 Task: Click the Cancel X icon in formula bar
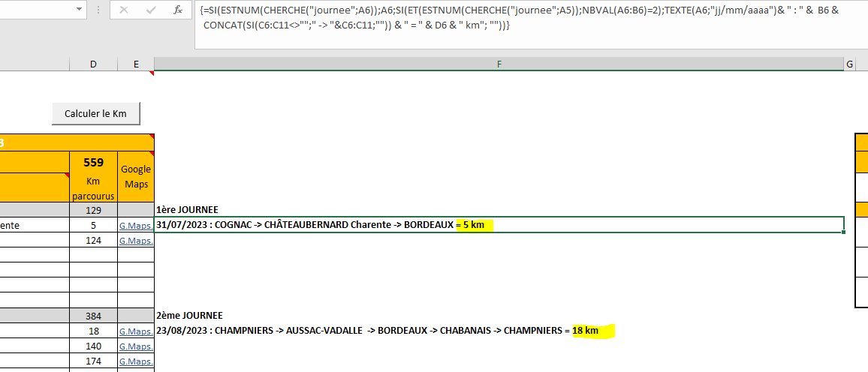click(x=124, y=10)
